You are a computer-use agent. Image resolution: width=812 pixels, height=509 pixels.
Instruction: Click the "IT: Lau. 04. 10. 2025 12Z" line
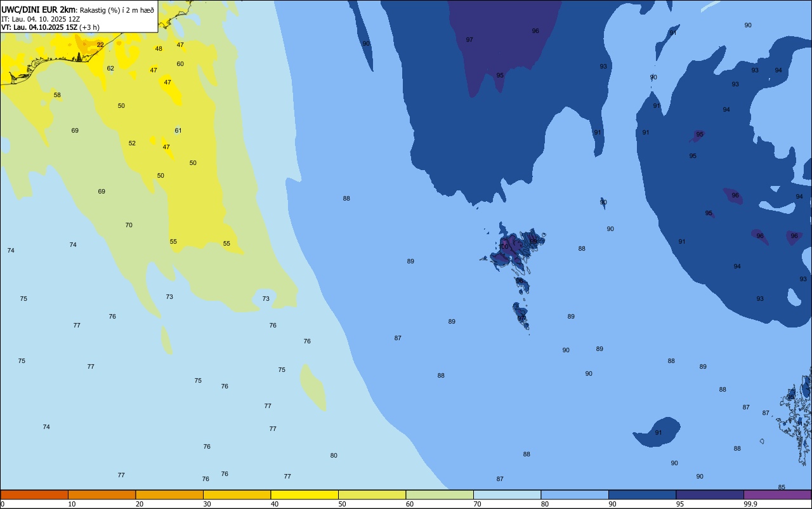tap(41, 19)
